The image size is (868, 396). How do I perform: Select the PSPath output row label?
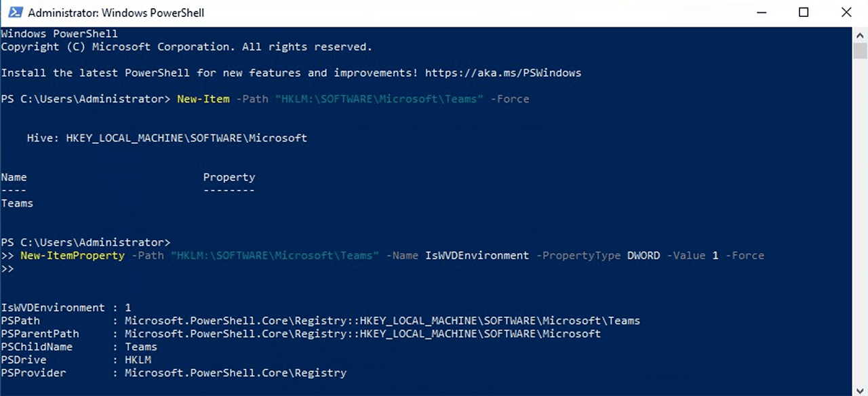click(x=20, y=321)
